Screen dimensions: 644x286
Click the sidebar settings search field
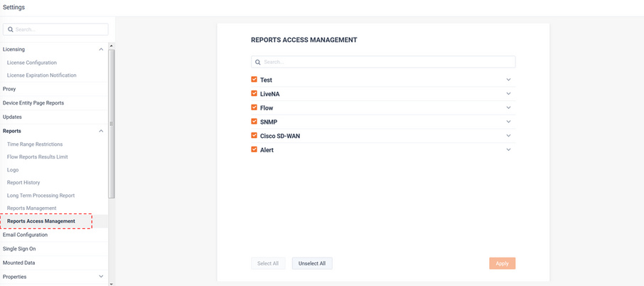tap(55, 30)
